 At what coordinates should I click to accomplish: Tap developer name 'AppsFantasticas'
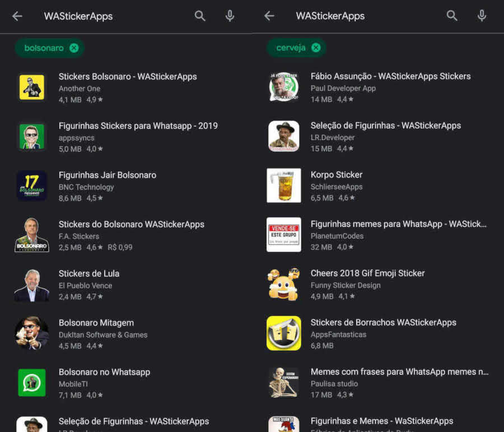(x=338, y=334)
